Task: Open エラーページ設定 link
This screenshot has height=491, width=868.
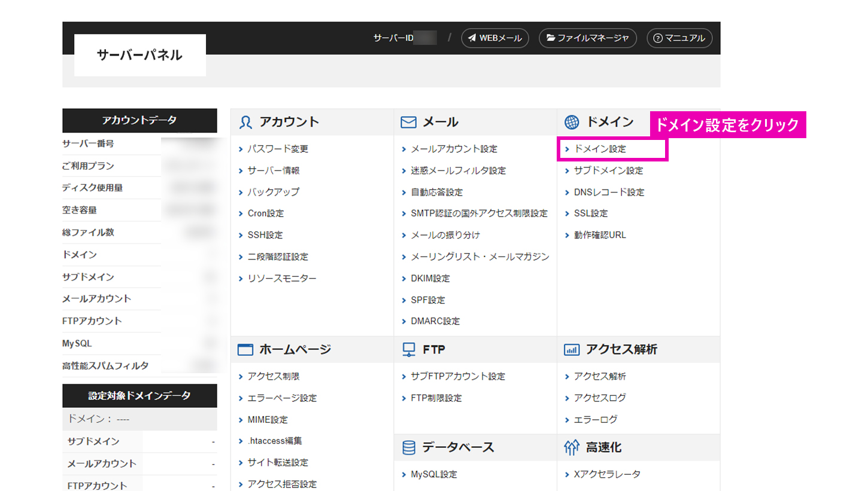Action: pos(282,398)
